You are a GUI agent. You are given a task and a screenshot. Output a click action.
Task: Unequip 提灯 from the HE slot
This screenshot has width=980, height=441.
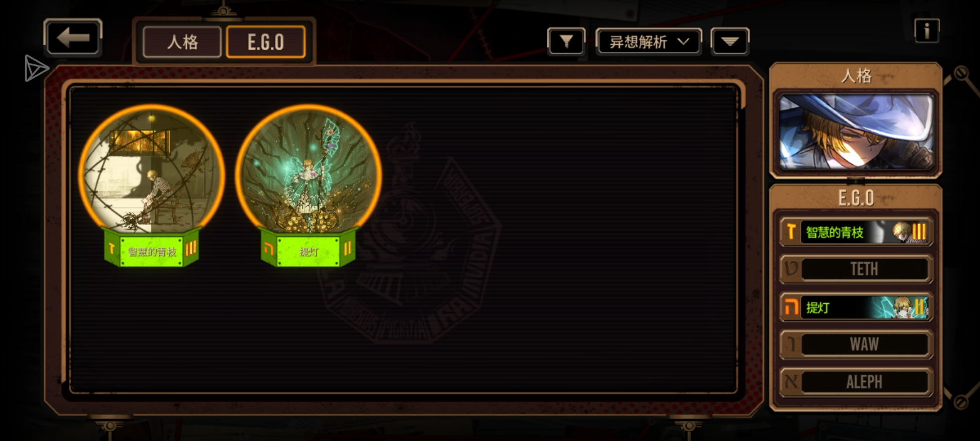pyautogui.click(x=856, y=307)
